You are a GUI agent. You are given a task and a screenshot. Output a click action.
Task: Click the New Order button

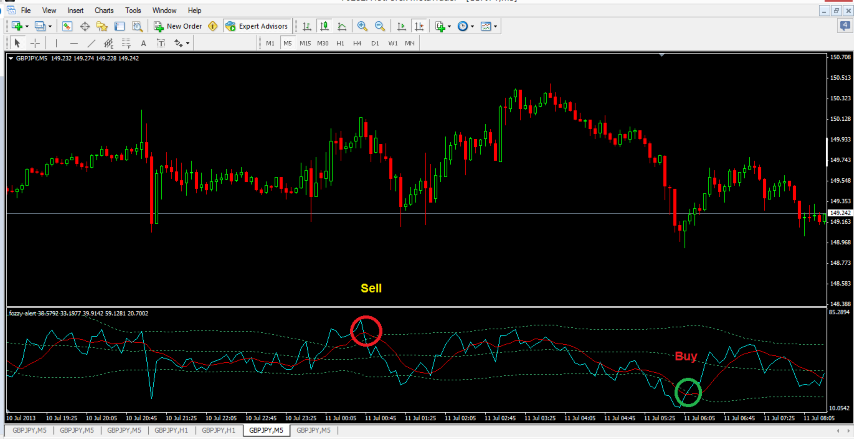[178, 26]
